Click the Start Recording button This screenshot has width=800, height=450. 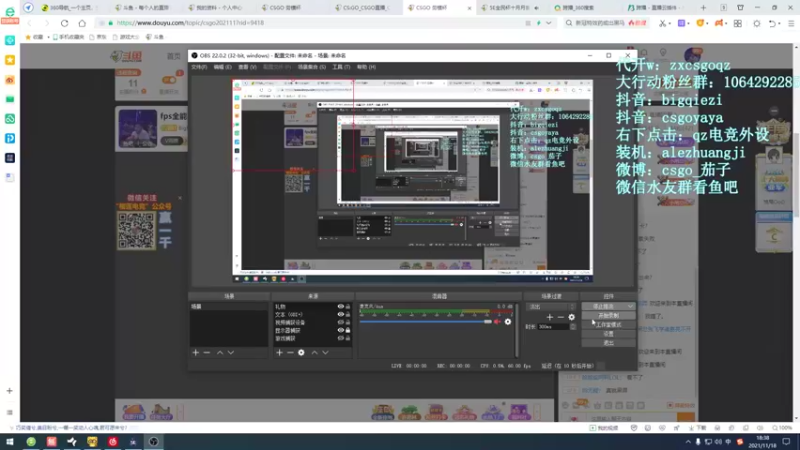(x=608, y=316)
